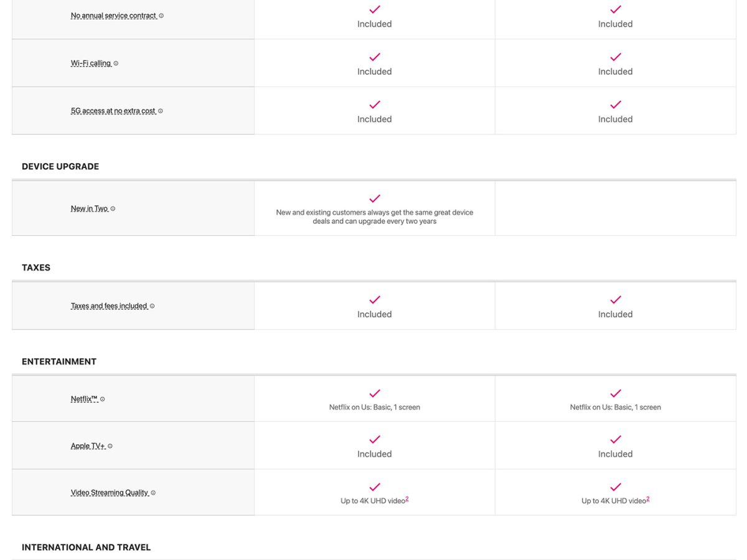Open footnote 2 in second plan's 4K UHD cell
747x560 pixels.
click(x=648, y=499)
